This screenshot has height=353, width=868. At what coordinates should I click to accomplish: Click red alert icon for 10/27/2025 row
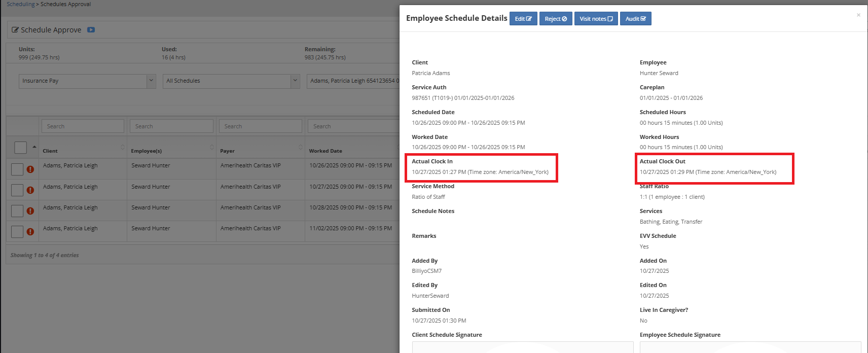(30, 190)
